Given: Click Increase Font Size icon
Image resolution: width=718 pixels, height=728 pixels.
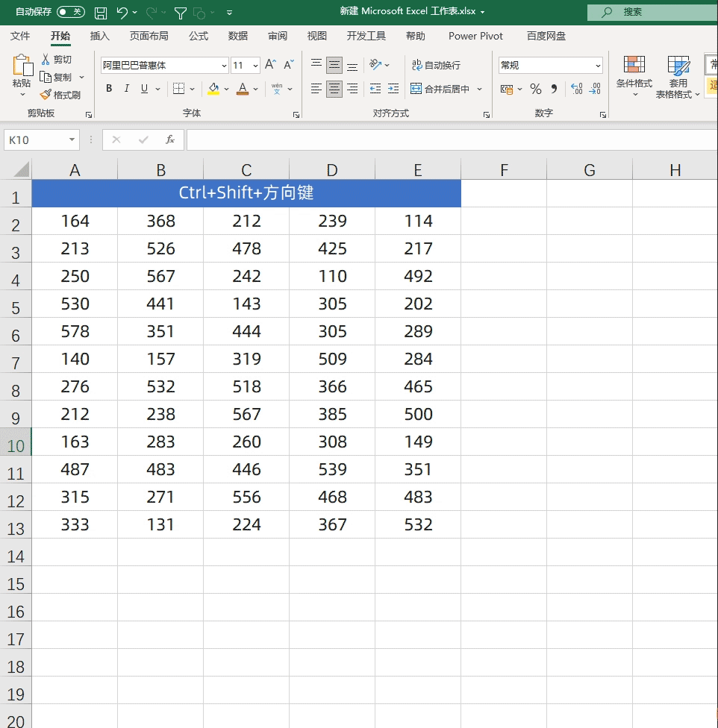Looking at the screenshot, I should 270,65.
